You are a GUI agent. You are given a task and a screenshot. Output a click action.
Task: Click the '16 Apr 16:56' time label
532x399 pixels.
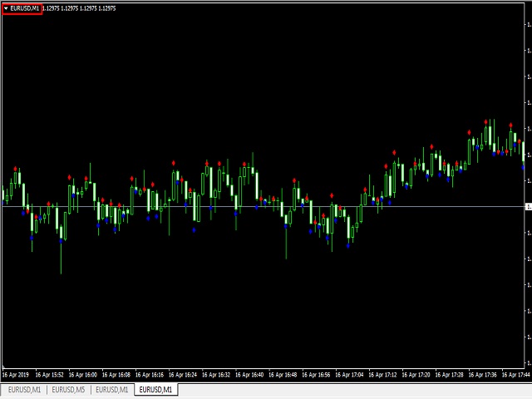316,375
